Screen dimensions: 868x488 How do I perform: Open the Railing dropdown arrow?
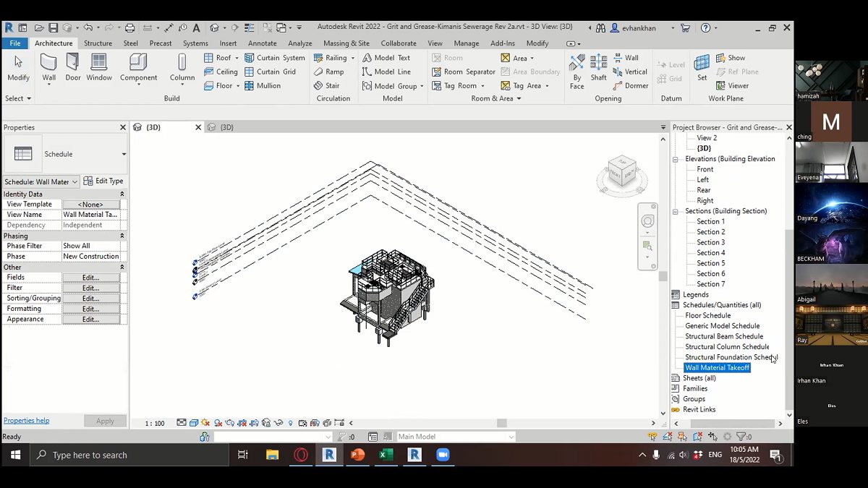(352, 58)
